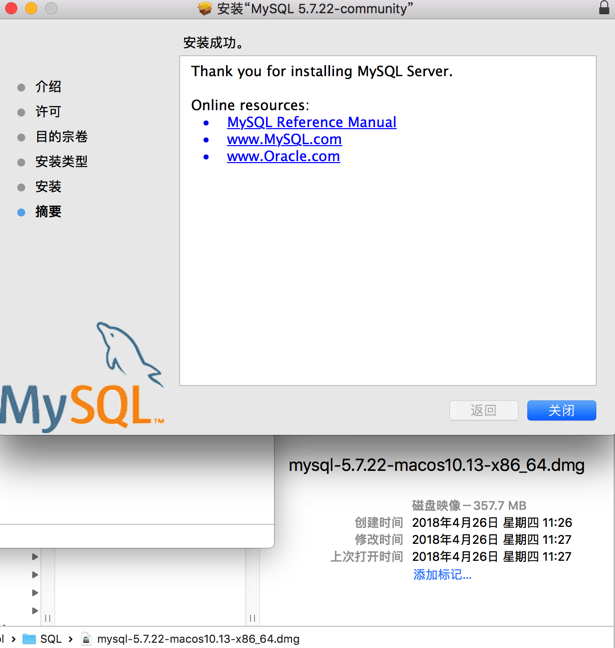Select the 安装类型 step in sidebar
The width and height of the screenshot is (615, 648).
click(x=61, y=162)
